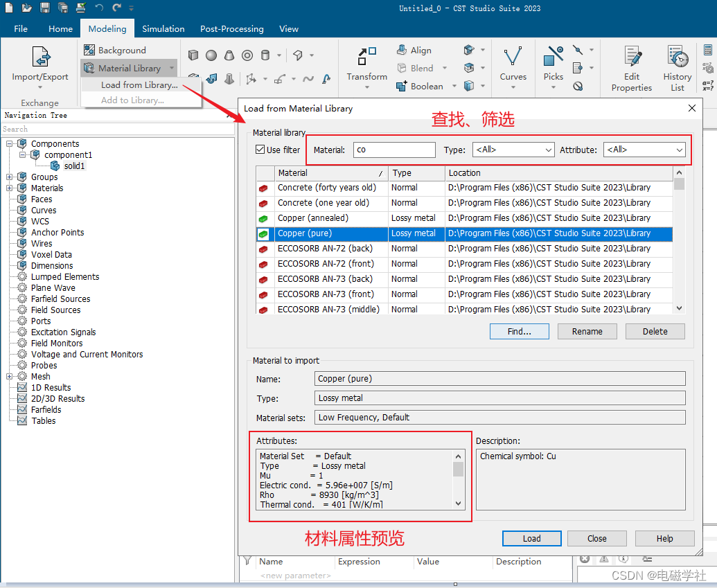Switch to the Post-Processing tab
The width and height of the screenshot is (717, 588).
pos(232,29)
